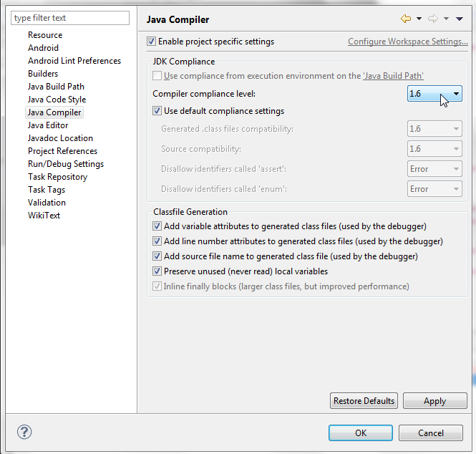Open the dialog view menu triangle

pos(460,19)
